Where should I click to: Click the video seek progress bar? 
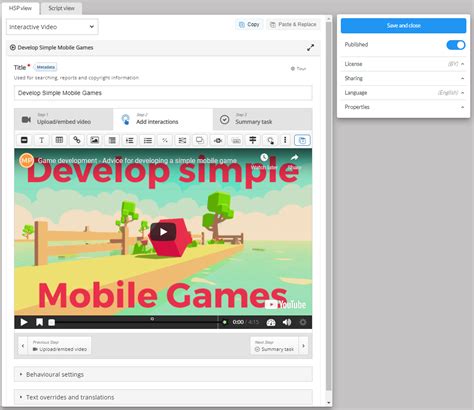coord(137,322)
